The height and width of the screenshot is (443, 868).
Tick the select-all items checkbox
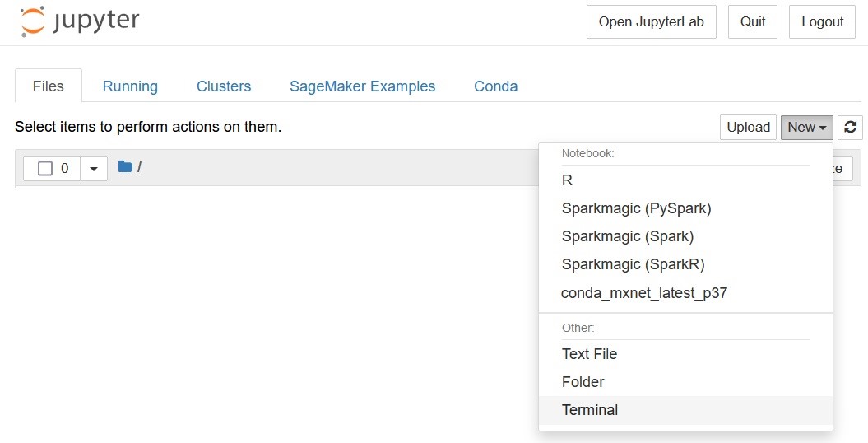pyautogui.click(x=44, y=168)
